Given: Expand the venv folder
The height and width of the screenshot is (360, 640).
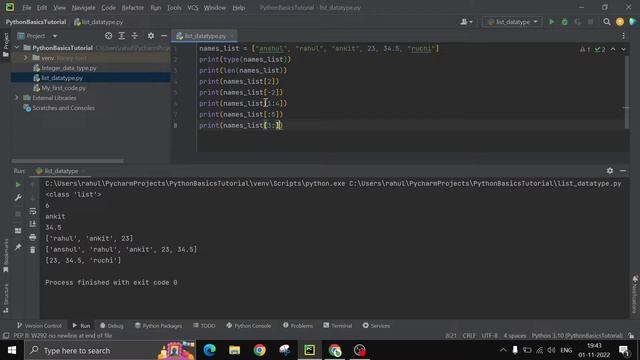Looking at the screenshot, I should click(x=26, y=58).
